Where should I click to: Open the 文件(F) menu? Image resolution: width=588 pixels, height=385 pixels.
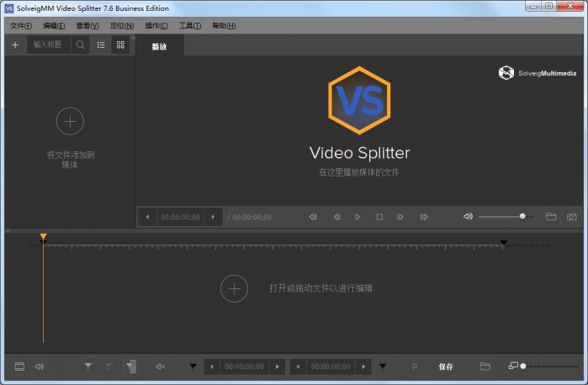[x=21, y=25]
